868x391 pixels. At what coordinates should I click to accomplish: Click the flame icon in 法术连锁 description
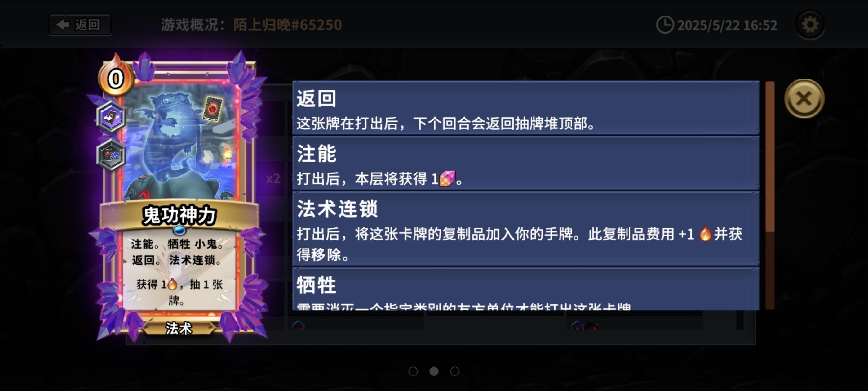tap(705, 233)
